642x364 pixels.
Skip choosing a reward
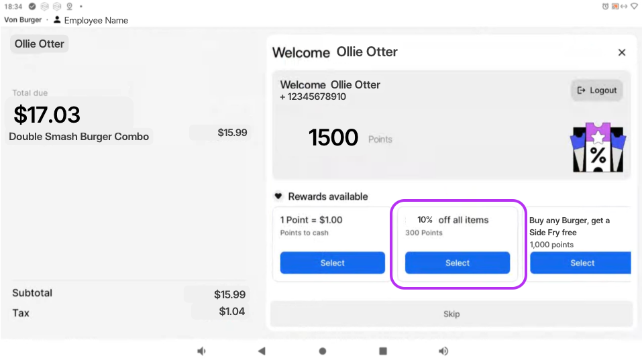451,314
